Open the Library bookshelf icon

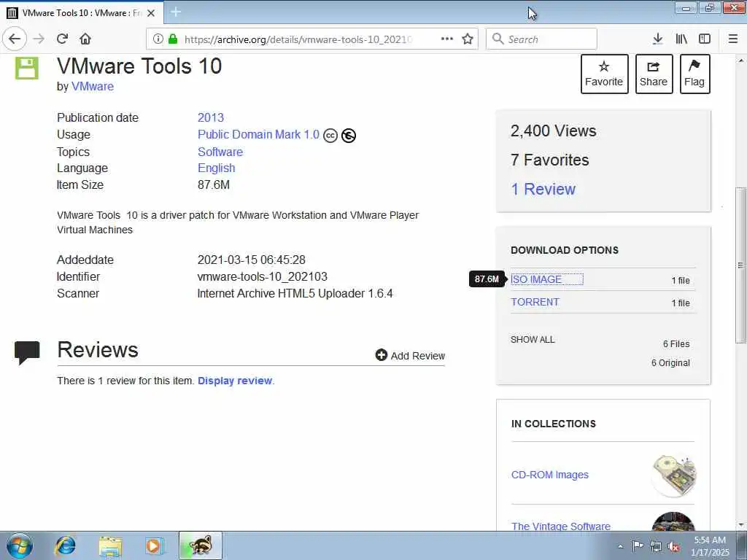pyautogui.click(x=681, y=39)
